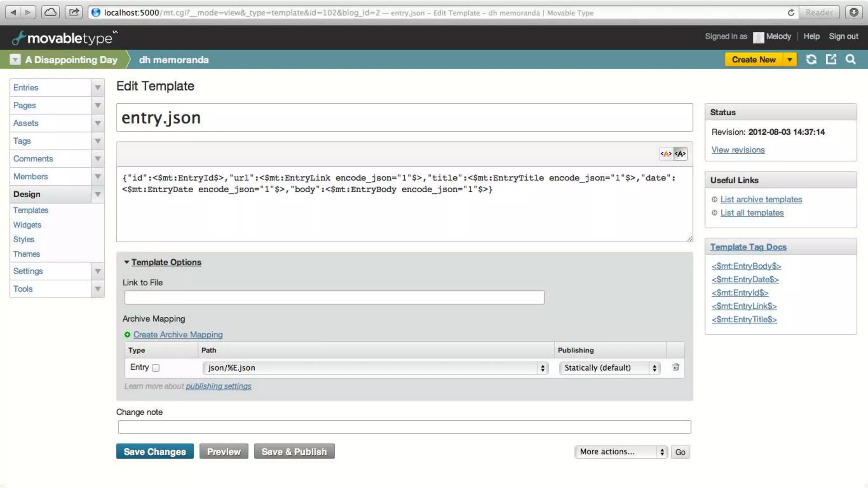Enable syntax highlighting with orange editor icon
The width and height of the screenshot is (868, 488).
pos(666,154)
